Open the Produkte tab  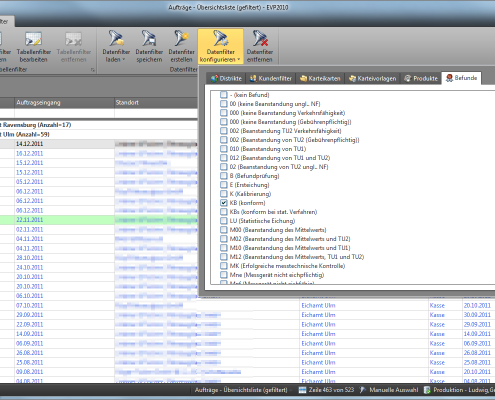click(421, 78)
